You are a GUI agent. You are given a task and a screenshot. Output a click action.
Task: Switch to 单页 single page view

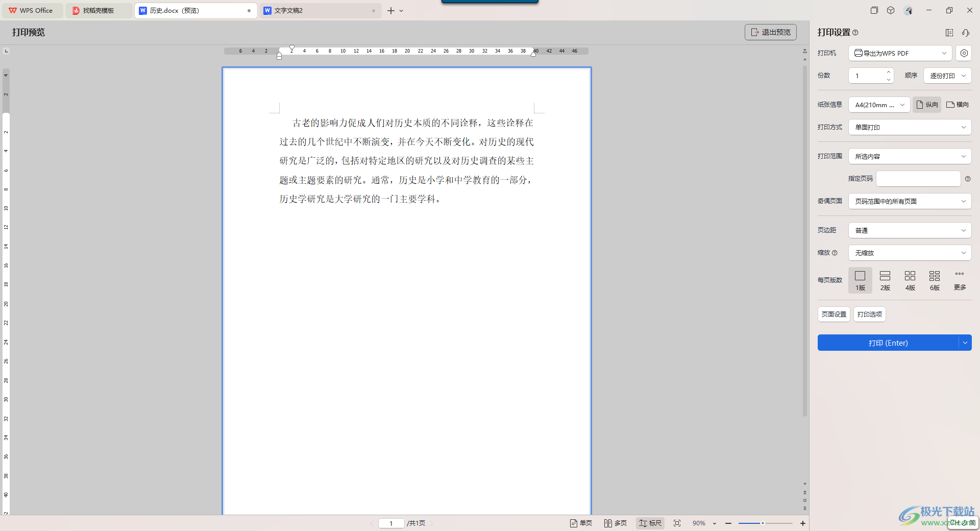(x=581, y=523)
